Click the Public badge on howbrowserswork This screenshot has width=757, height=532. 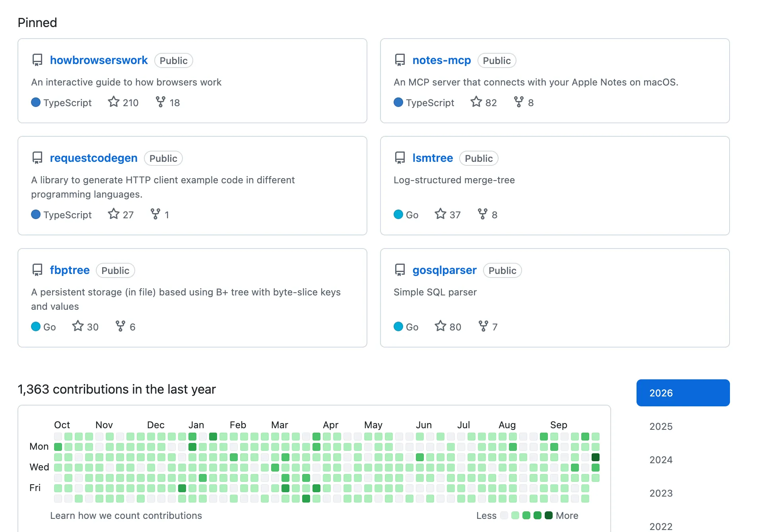click(x=174, y=60)
